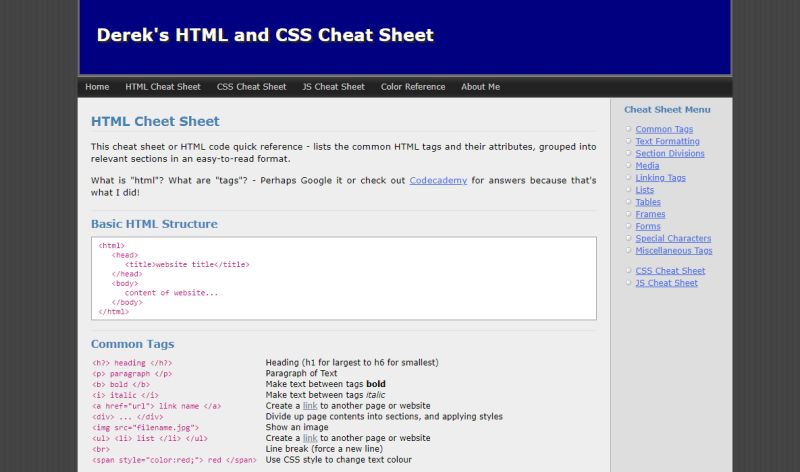The height and width of the screenshot is (472, 800).
Task: Click the 'Make text between tags italic' description
Action: [325, 395]
